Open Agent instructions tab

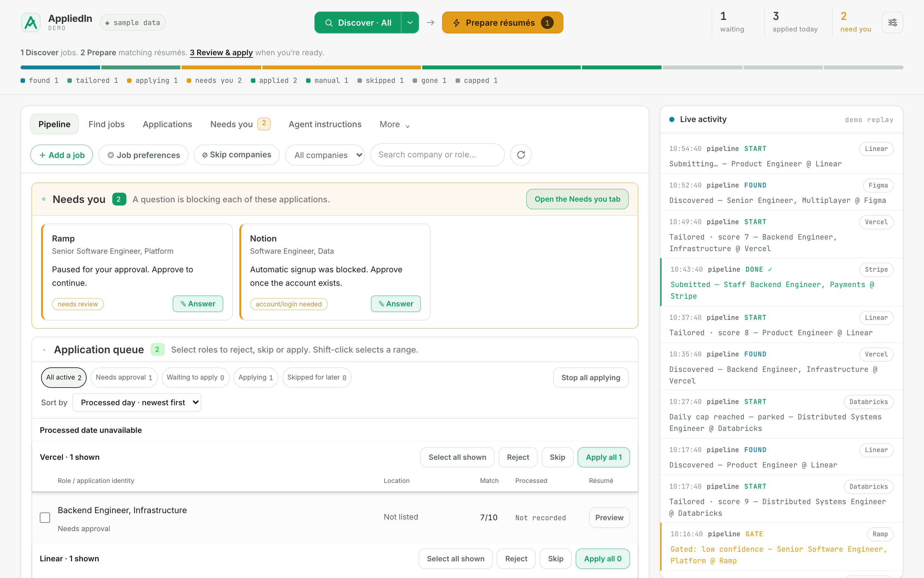[325, 124]
